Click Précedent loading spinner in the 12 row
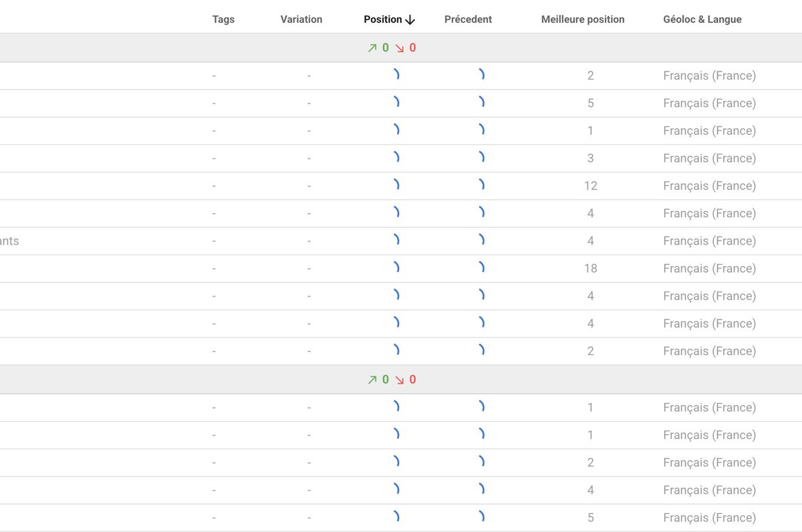Image resolution: width=802 pixels, height=532 pixels. click(x=481, y=184)
